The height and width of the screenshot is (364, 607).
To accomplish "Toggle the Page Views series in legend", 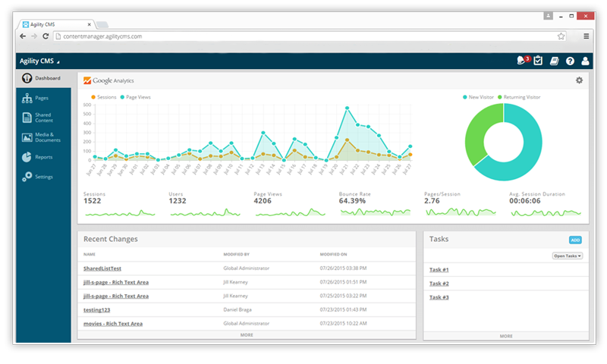I will 138,97.
